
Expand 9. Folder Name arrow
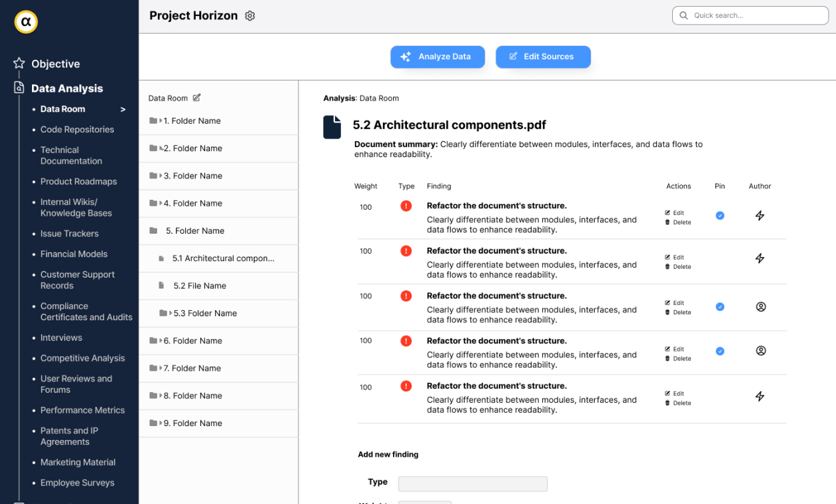click(161, 423)
